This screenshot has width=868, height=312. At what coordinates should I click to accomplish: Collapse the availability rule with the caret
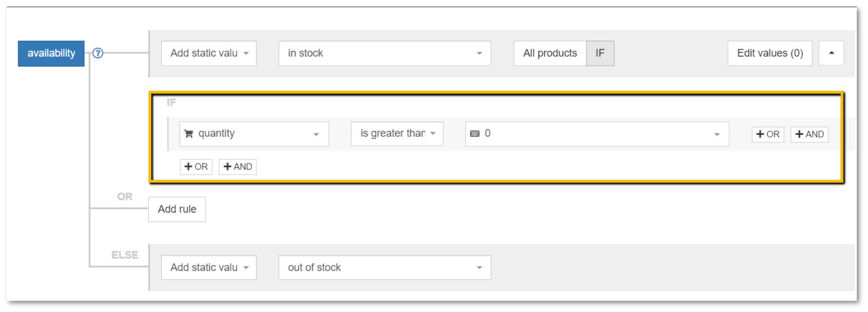[831, 53]
